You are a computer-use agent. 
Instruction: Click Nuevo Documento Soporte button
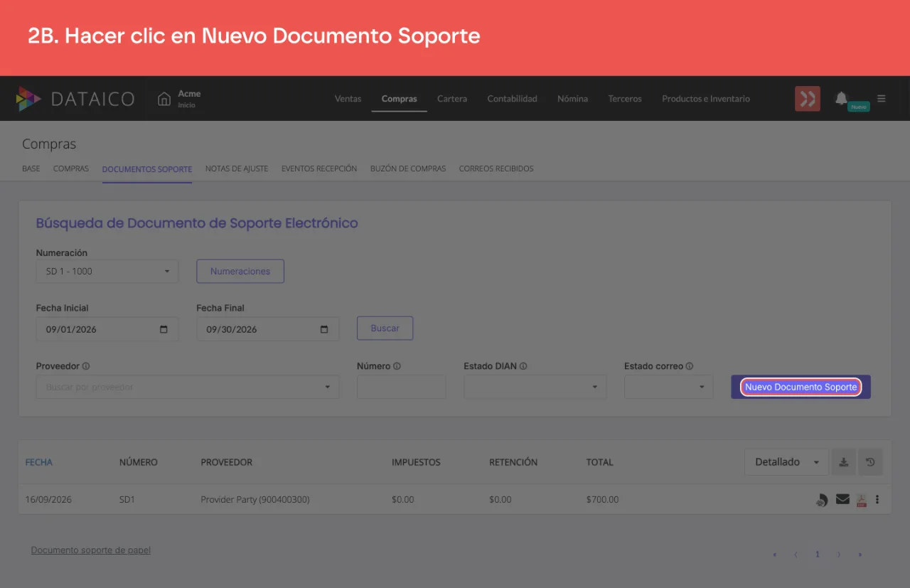tap(801, 387)
